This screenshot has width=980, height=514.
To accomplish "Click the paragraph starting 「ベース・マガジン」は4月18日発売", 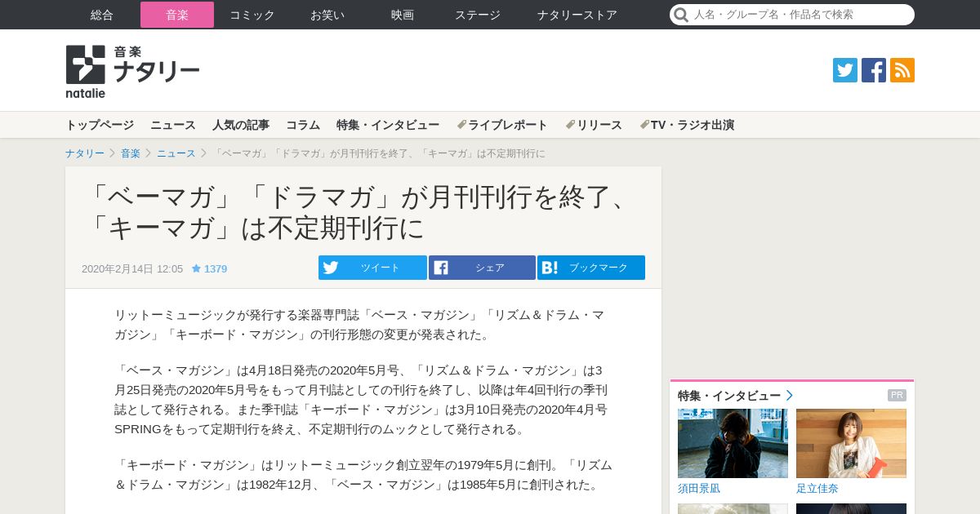I will point(361,400).
